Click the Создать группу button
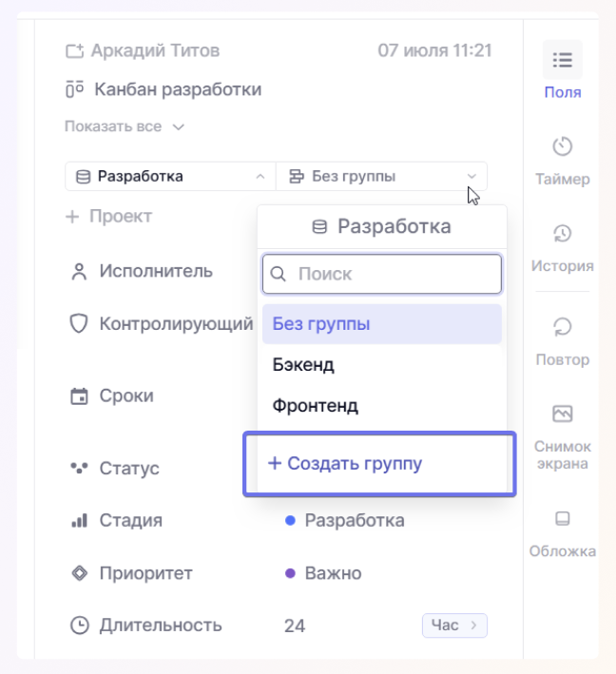 [x=345, y=464]
